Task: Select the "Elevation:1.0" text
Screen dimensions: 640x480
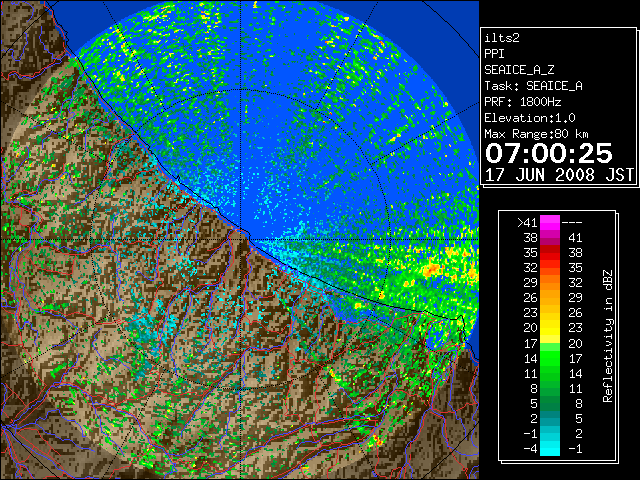Action: [x=530, y=118]
